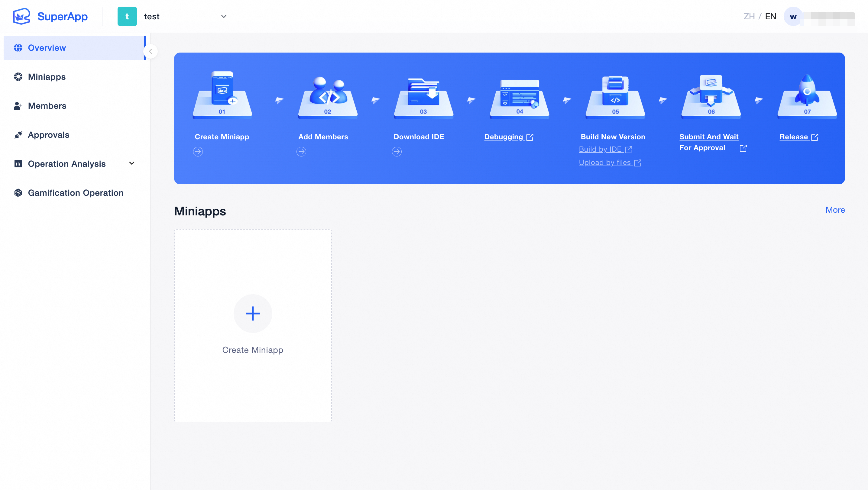
Task: Click the SuperApp logo icon
Action: coord(21,16)
